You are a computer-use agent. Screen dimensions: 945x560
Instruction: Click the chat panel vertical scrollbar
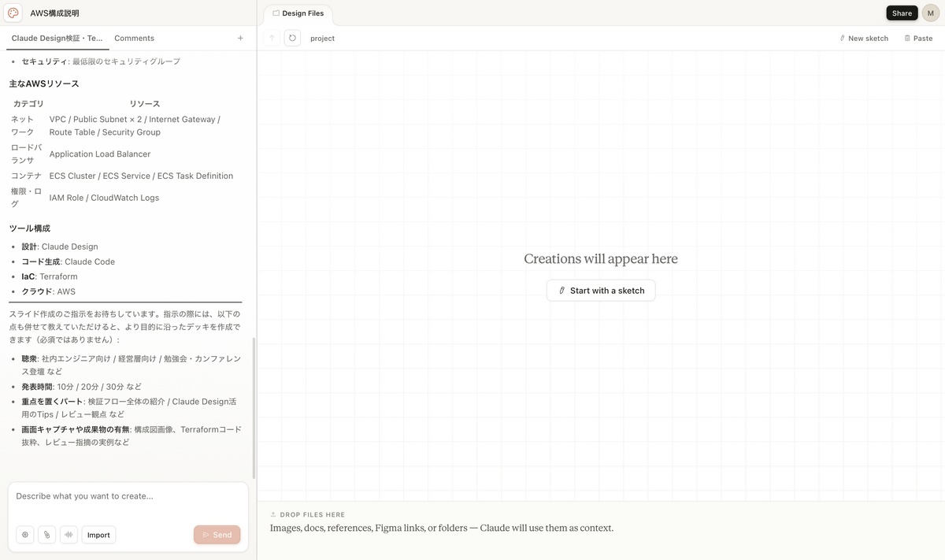click(254, 408)
